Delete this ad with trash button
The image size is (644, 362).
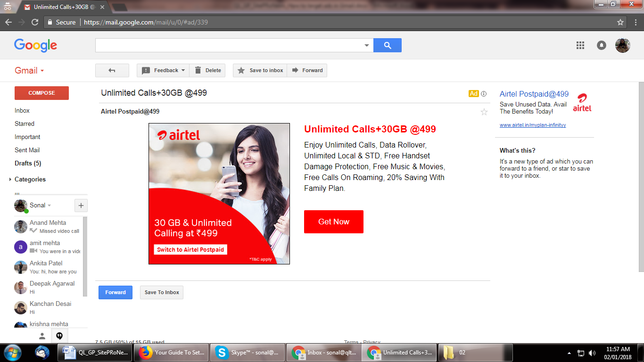click(x=207, y=70)
